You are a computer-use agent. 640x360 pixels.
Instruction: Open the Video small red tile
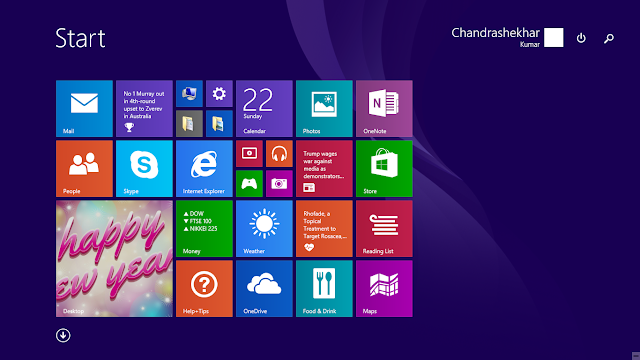point(249,154)
